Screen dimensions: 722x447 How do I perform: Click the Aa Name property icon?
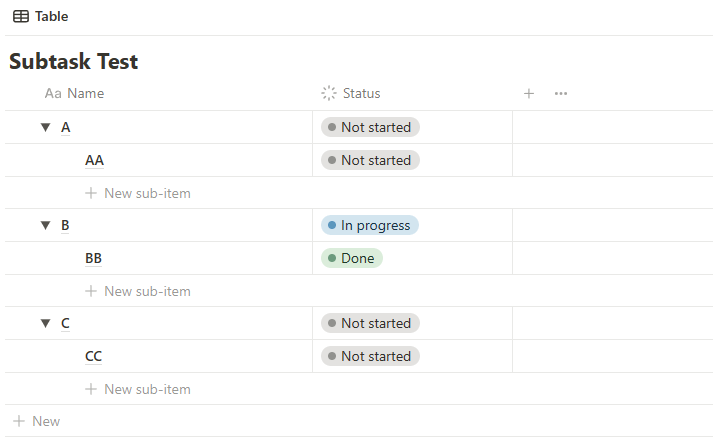pyautogui.click(x=53, y=93)
